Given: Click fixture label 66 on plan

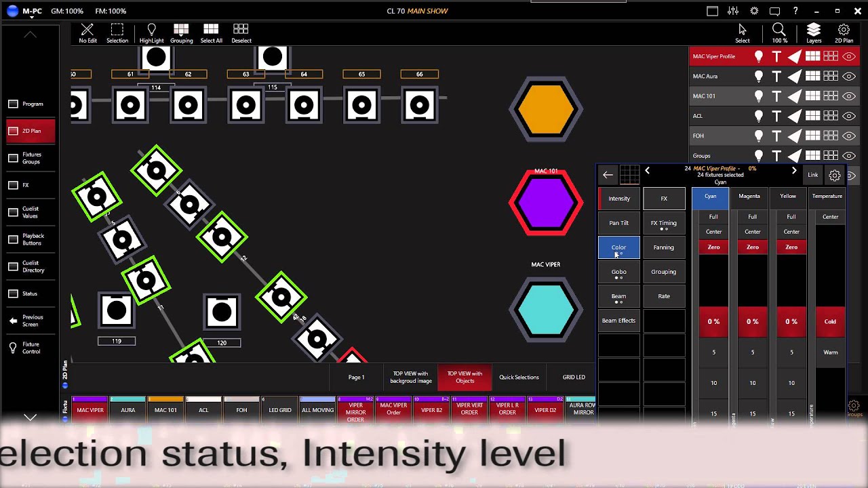Looking at the screenshot, I should pyautogui.click(x=419, y=74).
